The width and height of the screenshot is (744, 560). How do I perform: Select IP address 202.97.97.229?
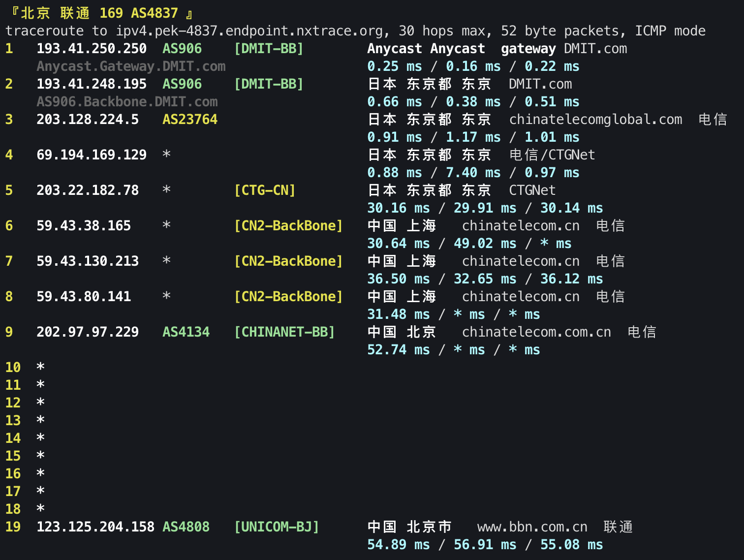click(x=88, y=332)
